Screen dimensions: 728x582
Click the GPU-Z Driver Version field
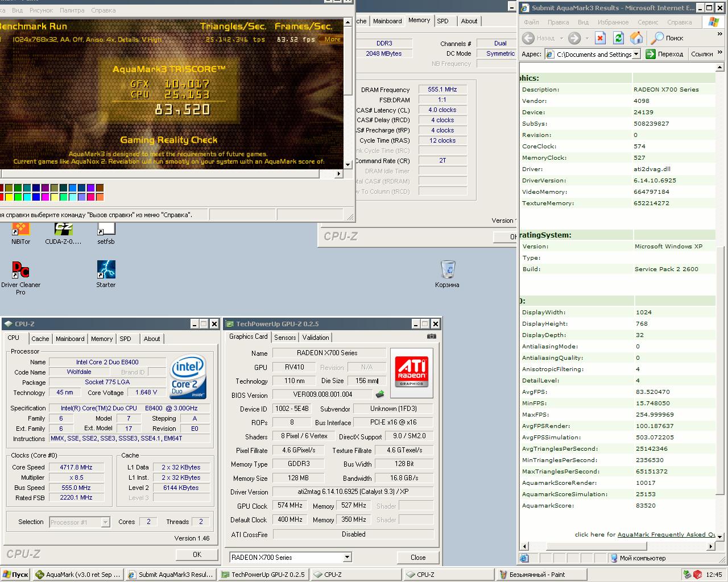point(353,492)
